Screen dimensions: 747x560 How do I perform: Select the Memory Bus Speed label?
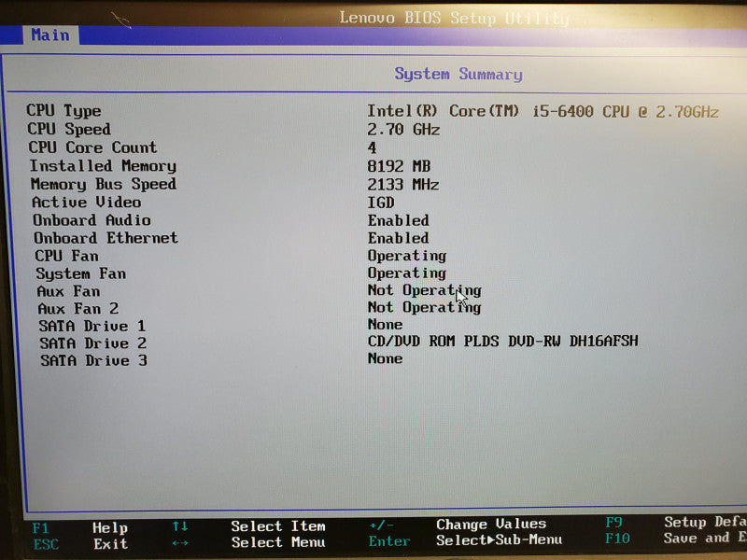coord(104,184)
